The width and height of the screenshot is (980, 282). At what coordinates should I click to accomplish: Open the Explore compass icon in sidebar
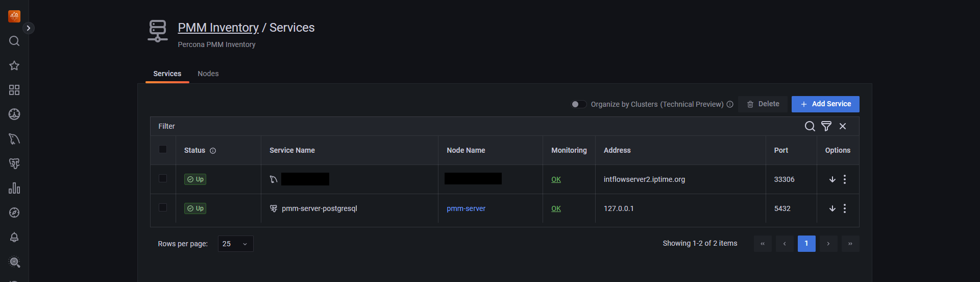(14, 213)
